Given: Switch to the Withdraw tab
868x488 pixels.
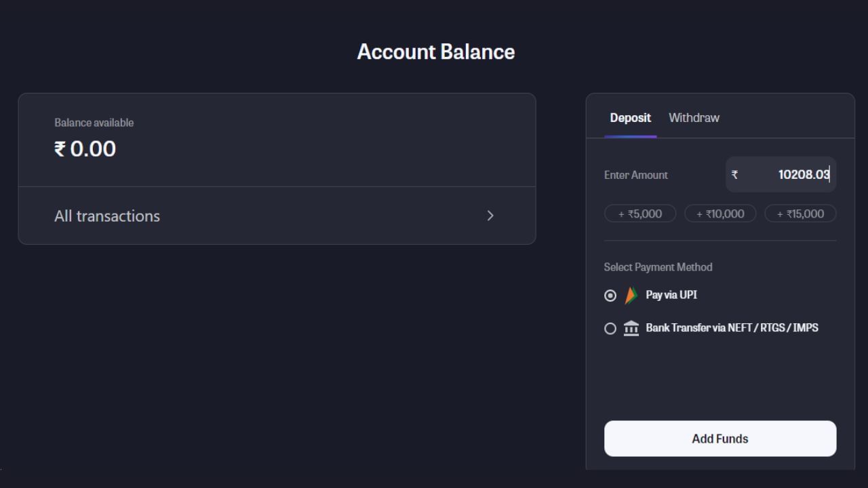Looking at the screenshot, I should tap(694, 118).
